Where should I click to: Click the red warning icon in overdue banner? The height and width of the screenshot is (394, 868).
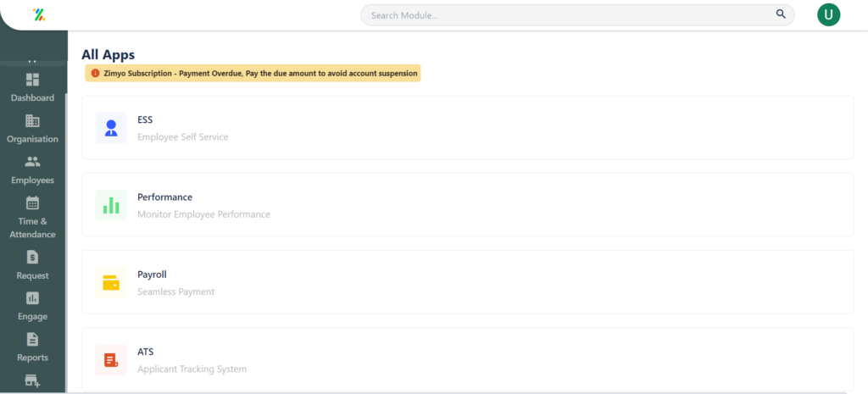pyautogui.click(x=95, y=73)
